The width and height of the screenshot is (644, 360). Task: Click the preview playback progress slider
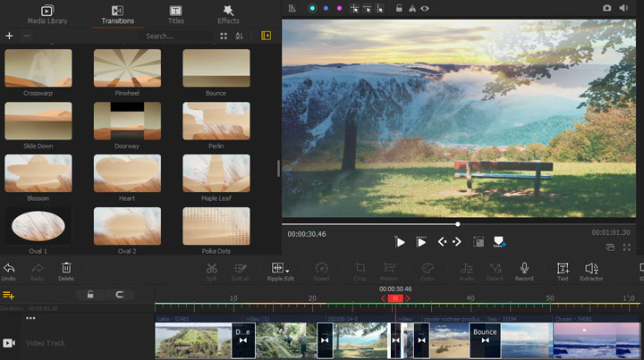coord(457,224)
